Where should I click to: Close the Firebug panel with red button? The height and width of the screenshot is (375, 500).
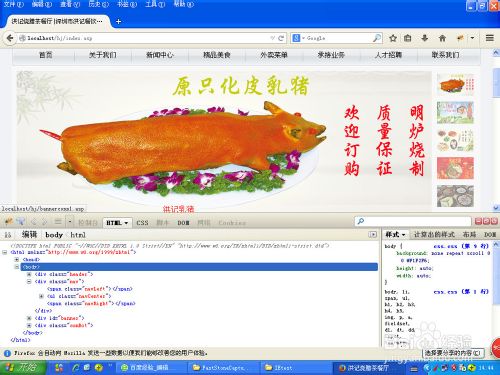tap(494, 221)
